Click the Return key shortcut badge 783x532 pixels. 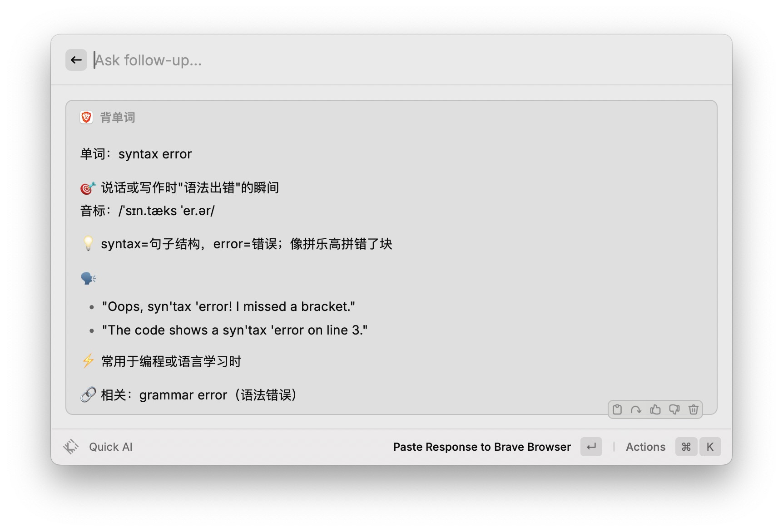point(591,447)
